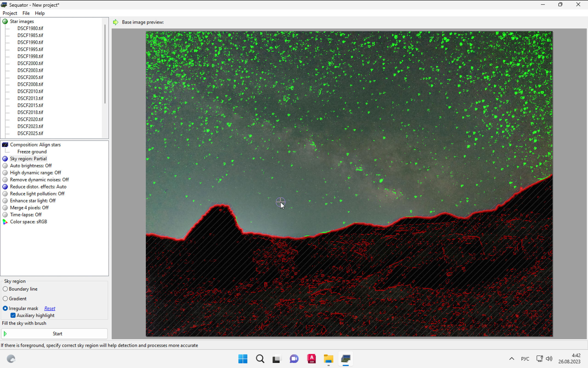Image resolution: width=588 pixels, height=368 pixels.
Task: Click the Auto brightness status circle icon
Action: 5,166
